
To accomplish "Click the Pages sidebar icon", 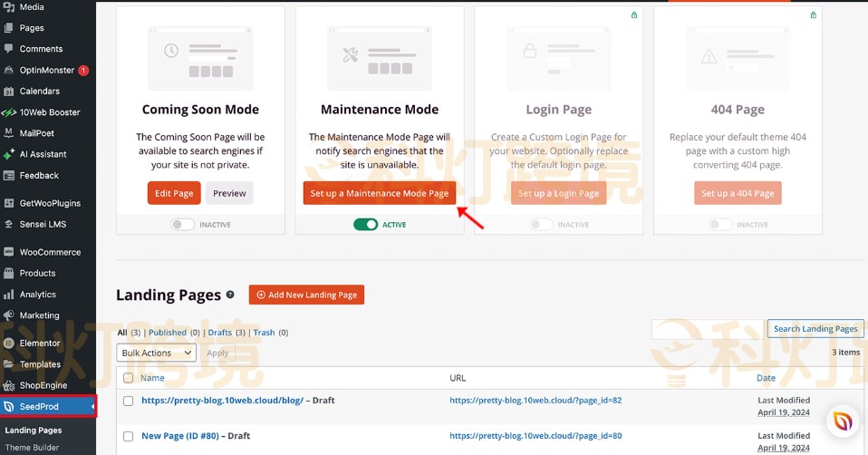I will click(x=8, y=28).
